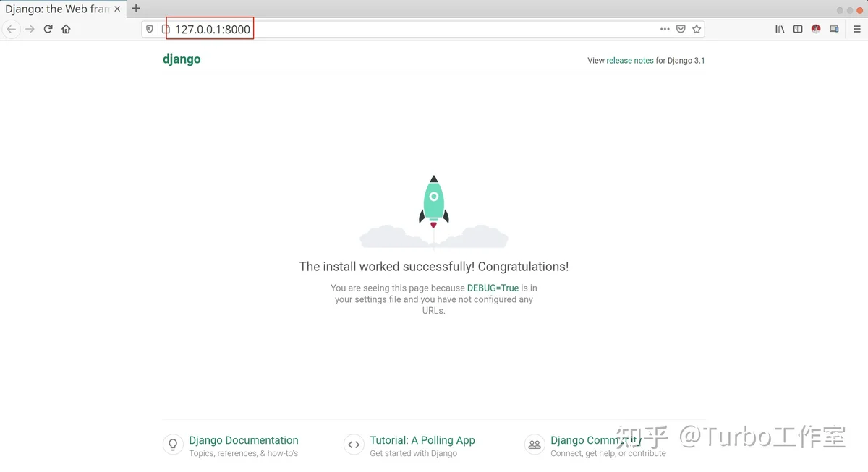Click the browser Back arrow button
Image resolution: width=868 pixels, height=472 pixels.
click(x=11, y=29)
